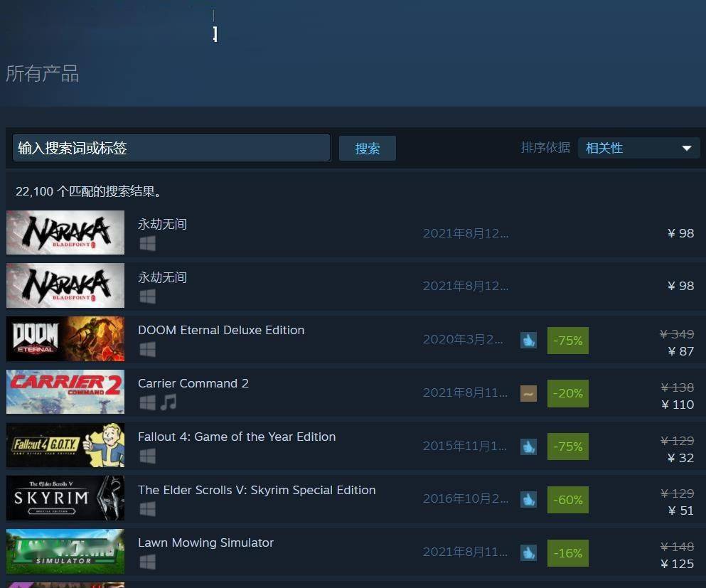Click the 2015年11月1... release date for Fallout 4
This screenshot has width=706, height=588.
[x=465, y=446]
